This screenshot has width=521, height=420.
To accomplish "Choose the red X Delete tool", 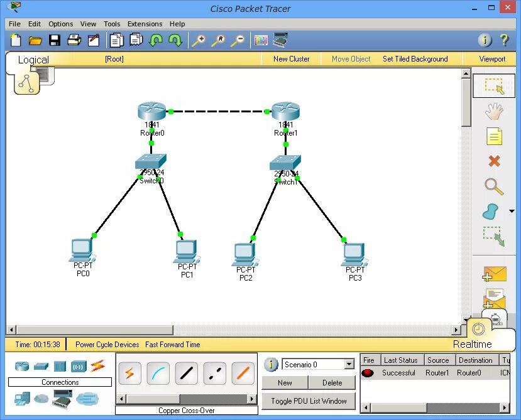I will [494, 161].
